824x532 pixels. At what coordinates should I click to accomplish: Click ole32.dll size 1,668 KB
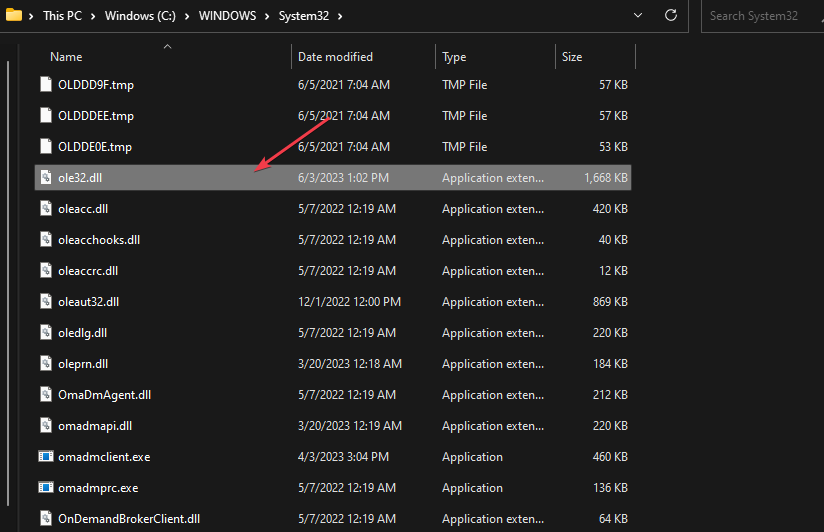coord(605,178)
